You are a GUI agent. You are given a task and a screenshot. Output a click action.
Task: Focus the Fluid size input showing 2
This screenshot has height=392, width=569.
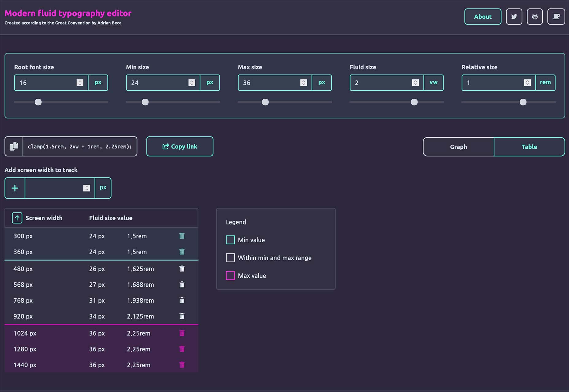pyautogui.click(x=387, y=83)
